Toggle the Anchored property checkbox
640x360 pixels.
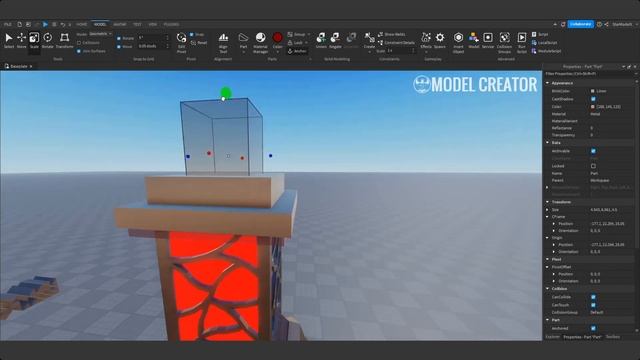(593, 328)
